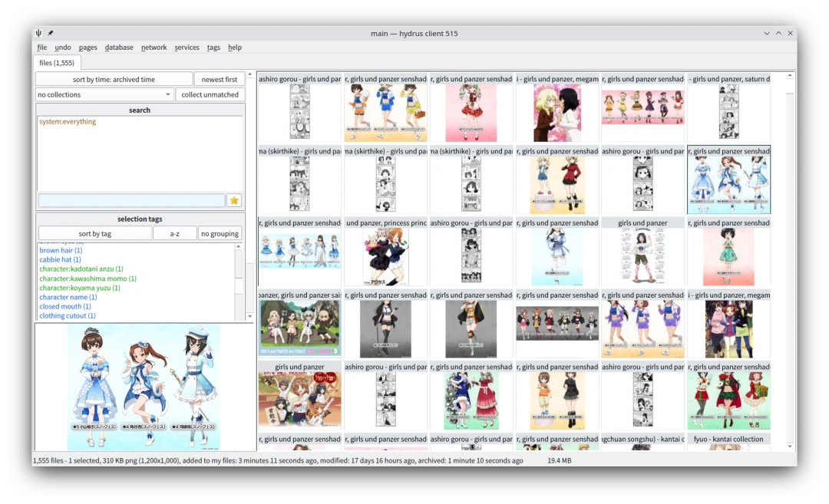Open the database menu

tap(119, 48)
